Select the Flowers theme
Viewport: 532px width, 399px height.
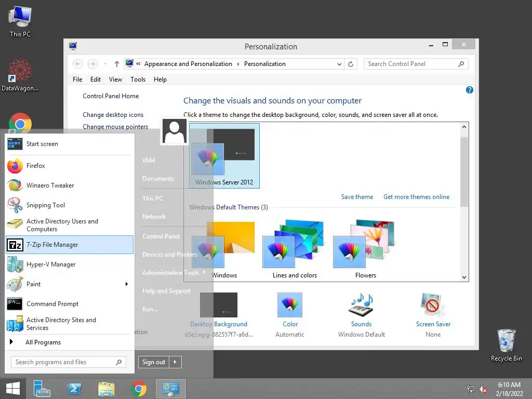[x=365, y=249]
